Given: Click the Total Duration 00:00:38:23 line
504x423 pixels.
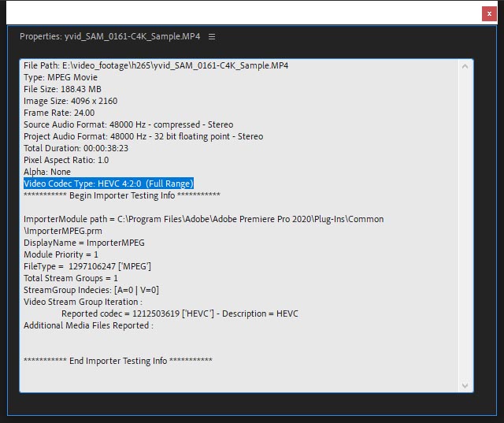Looking at the screenshot, I should click(x=76, y=148).
